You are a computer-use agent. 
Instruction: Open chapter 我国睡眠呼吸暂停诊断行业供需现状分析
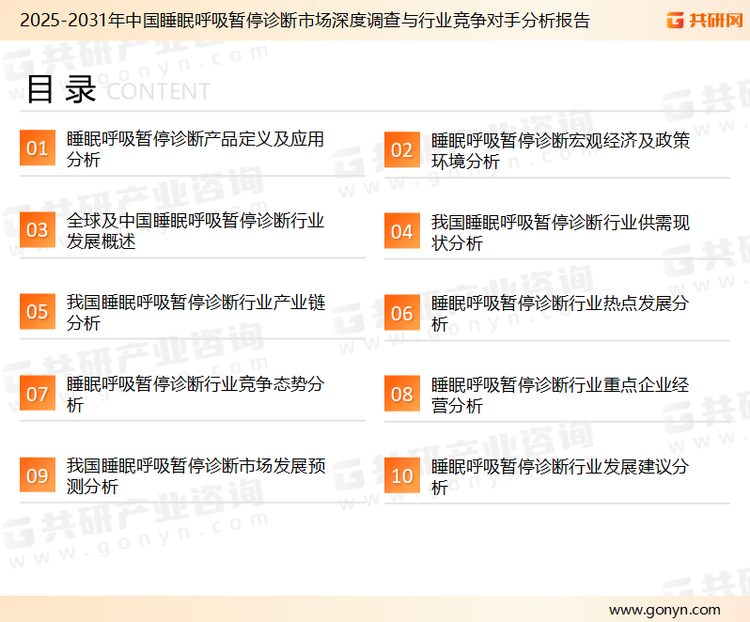tap(560, 233)
